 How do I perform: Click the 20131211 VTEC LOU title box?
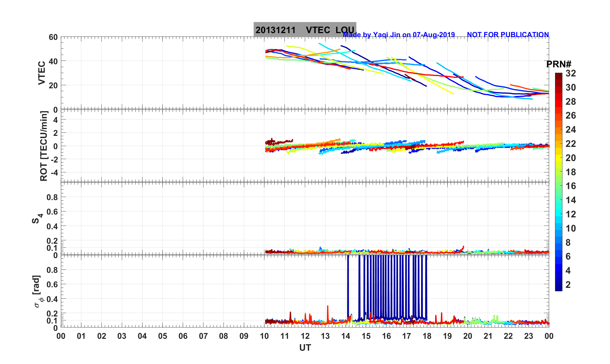305,29
